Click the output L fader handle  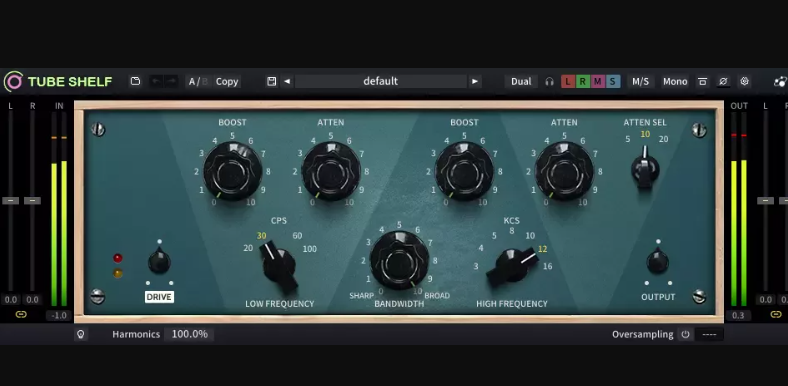[x=765, y=201]
